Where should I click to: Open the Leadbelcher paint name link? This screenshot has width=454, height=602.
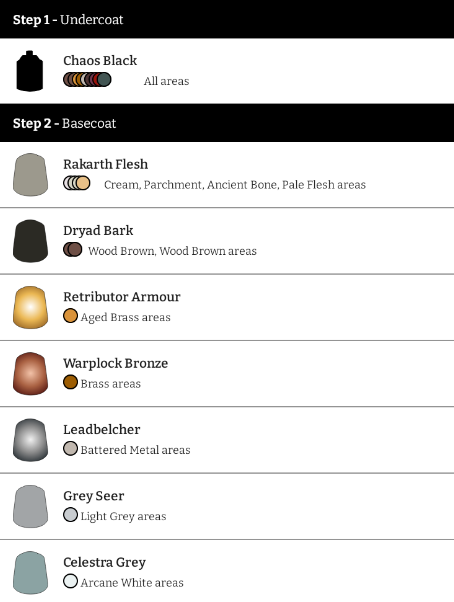click(x=102, y=430)
